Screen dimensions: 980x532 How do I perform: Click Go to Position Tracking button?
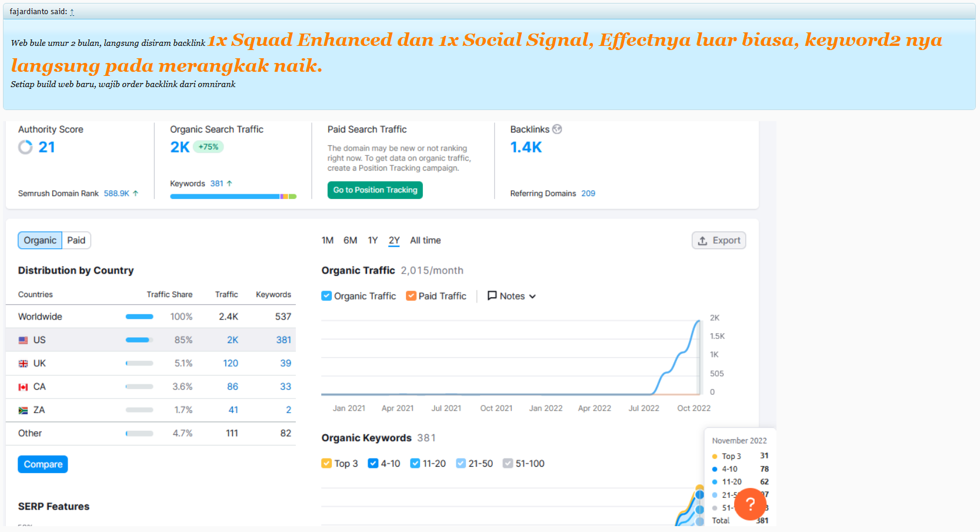375,189
